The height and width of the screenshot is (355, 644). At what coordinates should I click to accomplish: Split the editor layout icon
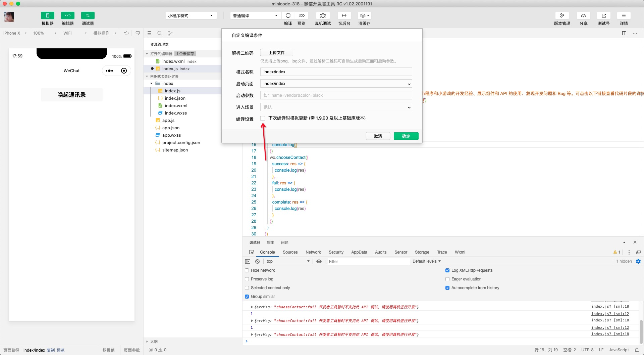pos(624,33)
